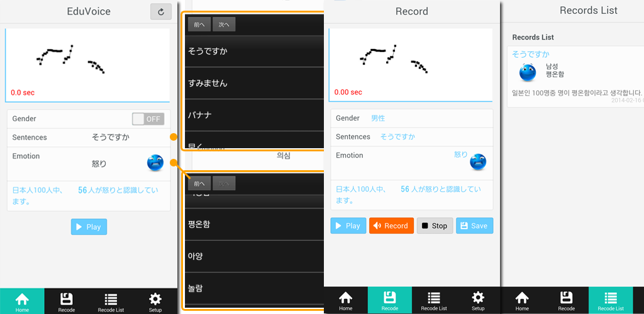644x314 pixels.
Task: Open そうですか entry in Records List
Action: point(575,77)
